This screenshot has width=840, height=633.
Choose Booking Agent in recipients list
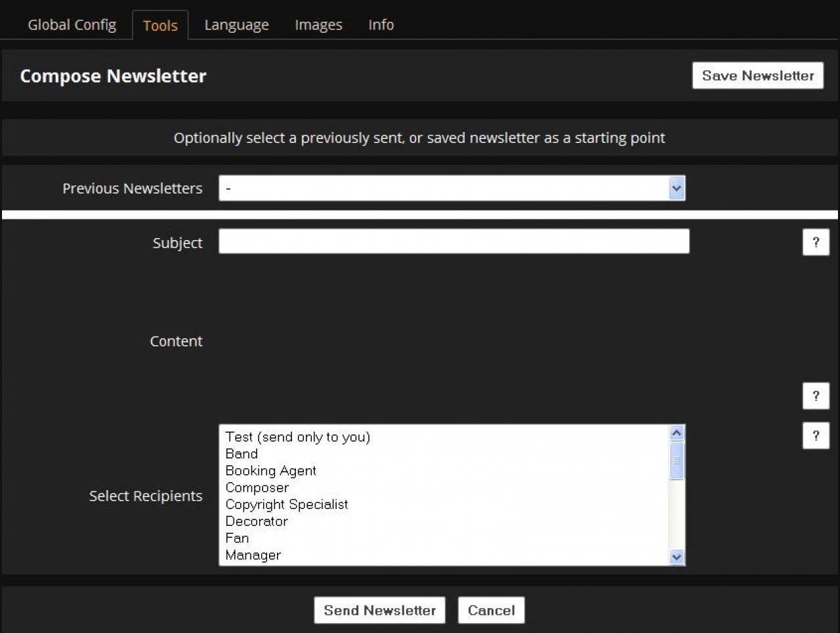point(270,471)
